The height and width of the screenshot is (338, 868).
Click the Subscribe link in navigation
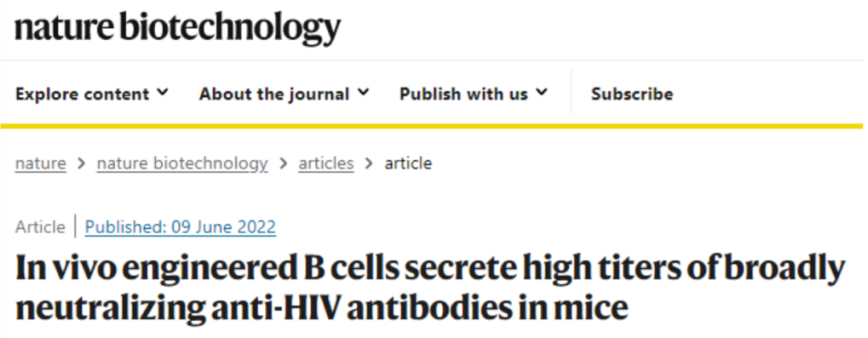pyautogui.click(x=632, y=94)
